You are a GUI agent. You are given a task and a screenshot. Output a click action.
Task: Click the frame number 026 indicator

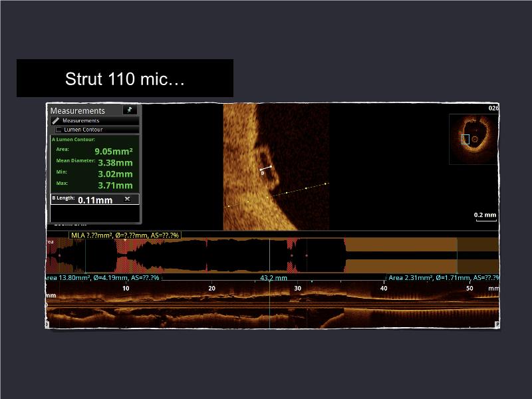(493, 108)
